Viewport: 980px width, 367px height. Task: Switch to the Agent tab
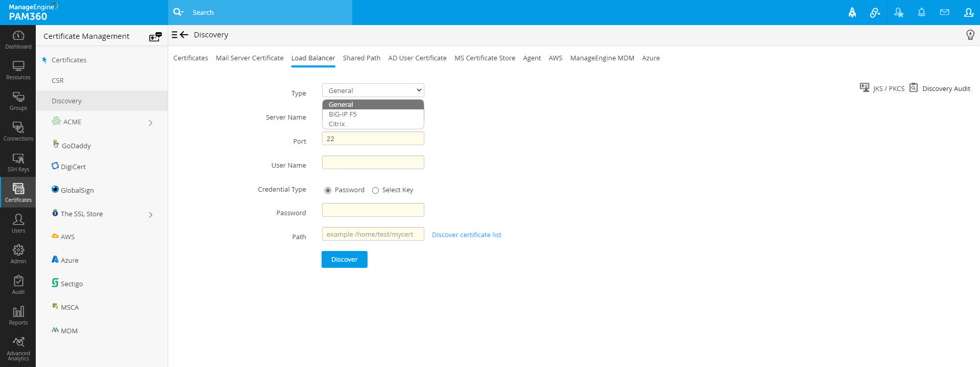pyautogui.click(x=532, y=58)
